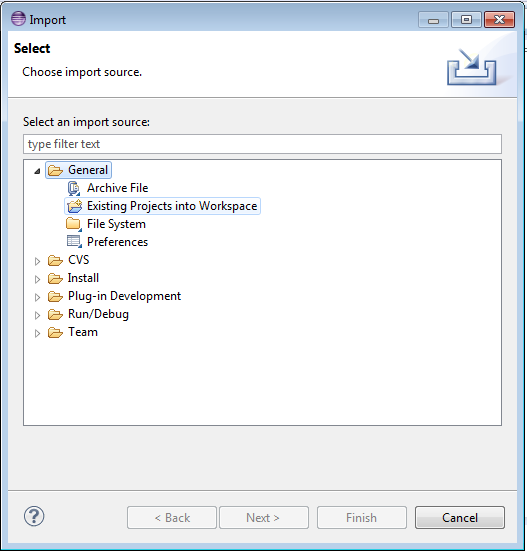Maximize the Import dialog window

[x=466, y=19]
